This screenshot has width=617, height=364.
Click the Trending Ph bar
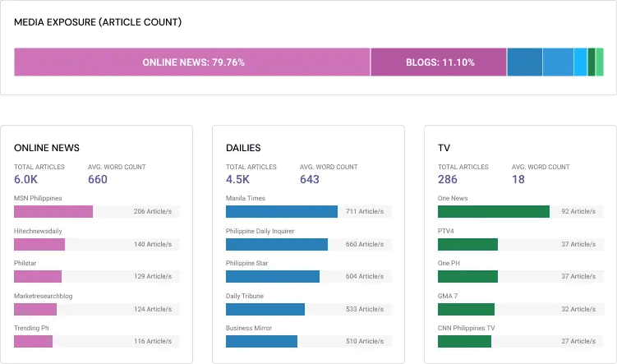click(34, 341)
